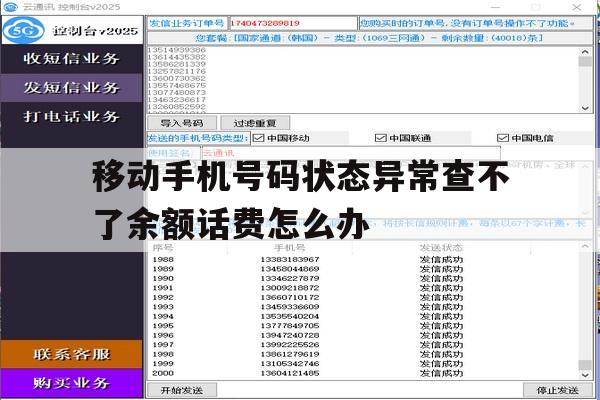
Task: Click number 13600730362 in number list
Action: point(176,78)
